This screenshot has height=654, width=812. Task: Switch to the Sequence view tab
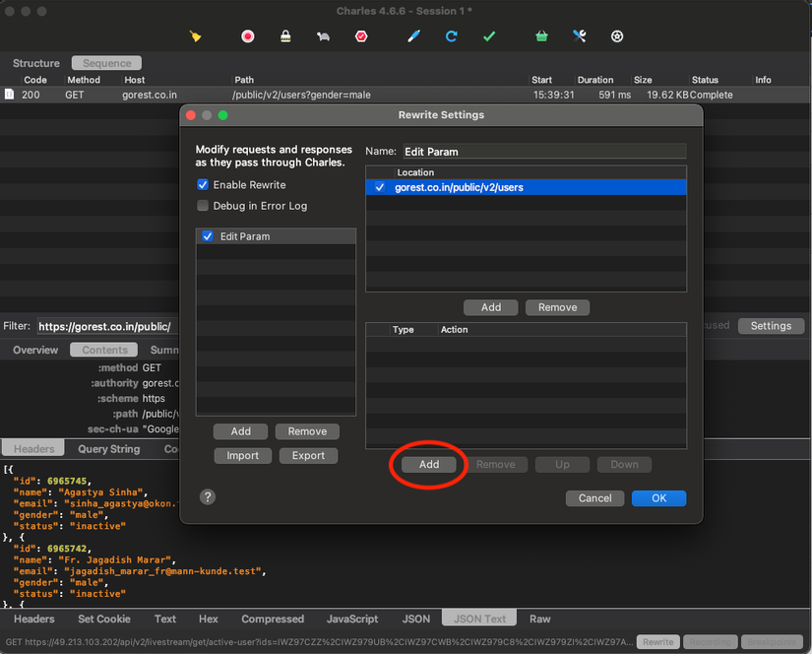(x=106, y=63)
